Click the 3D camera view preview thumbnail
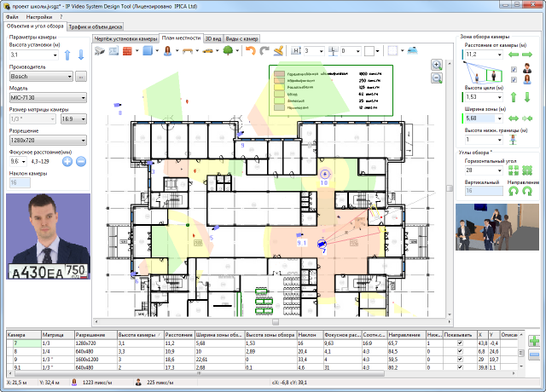The height and width of the screenshot is (392, 546). (x=497, y=227)
